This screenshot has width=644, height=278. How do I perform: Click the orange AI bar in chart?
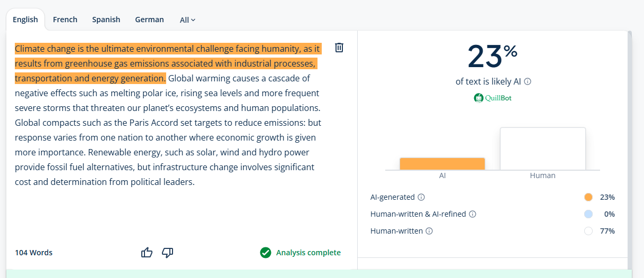click(x=442, y=164)
